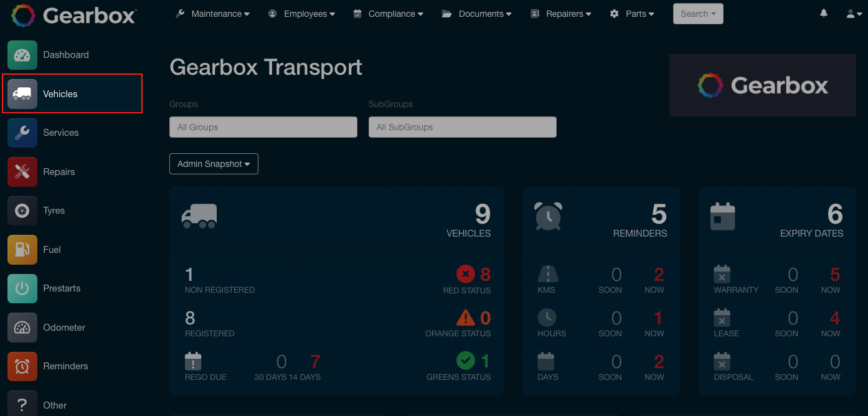Click the green checkmark status icon
Viewport: 868px width, 416px height.
(x=466, y=361)
